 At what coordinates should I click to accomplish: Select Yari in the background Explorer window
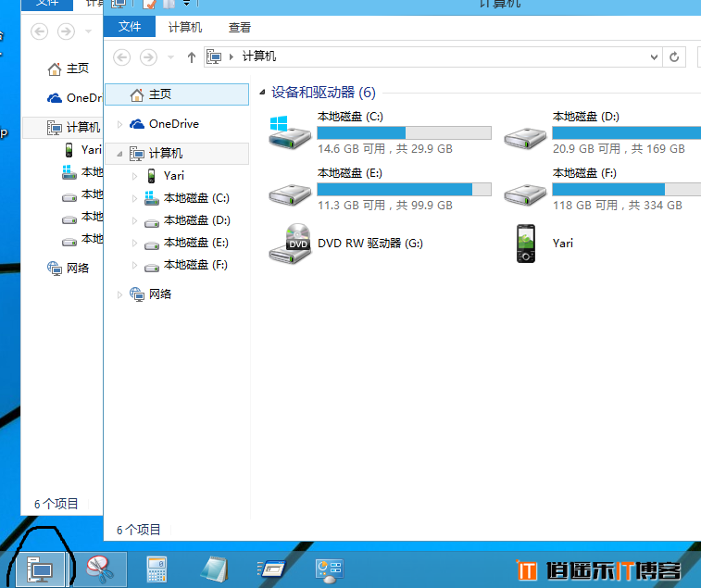[x=83, y=150]
